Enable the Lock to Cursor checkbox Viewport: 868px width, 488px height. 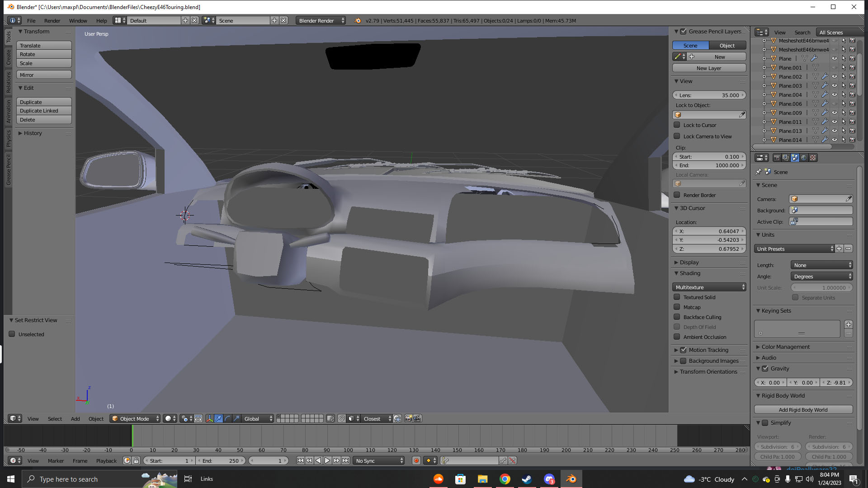click(677, 125)
